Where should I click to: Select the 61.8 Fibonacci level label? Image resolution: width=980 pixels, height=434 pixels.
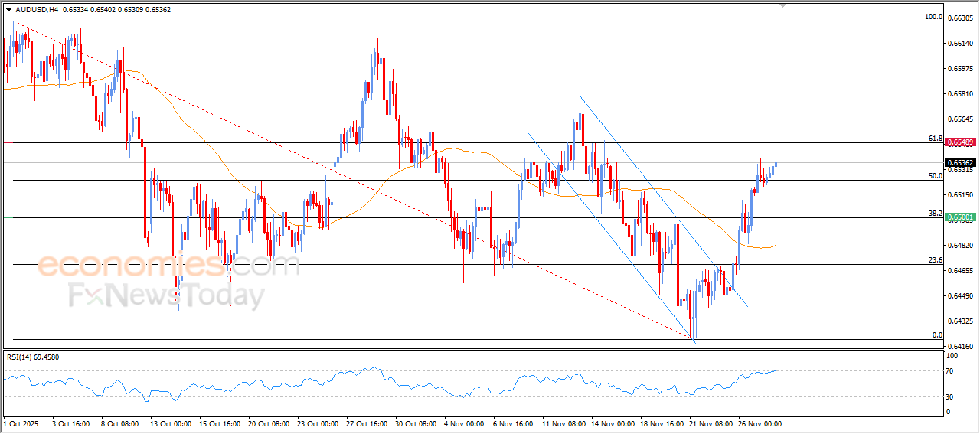click(x=934, y=139)
